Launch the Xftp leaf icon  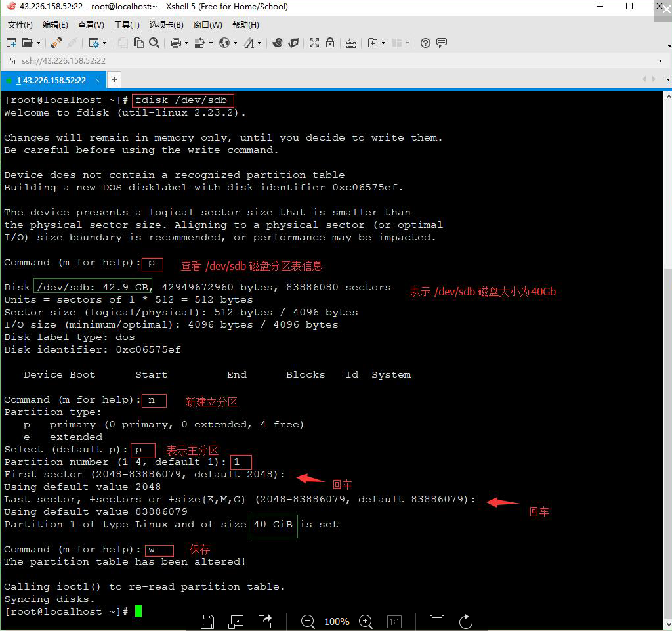tap(293, 43)
